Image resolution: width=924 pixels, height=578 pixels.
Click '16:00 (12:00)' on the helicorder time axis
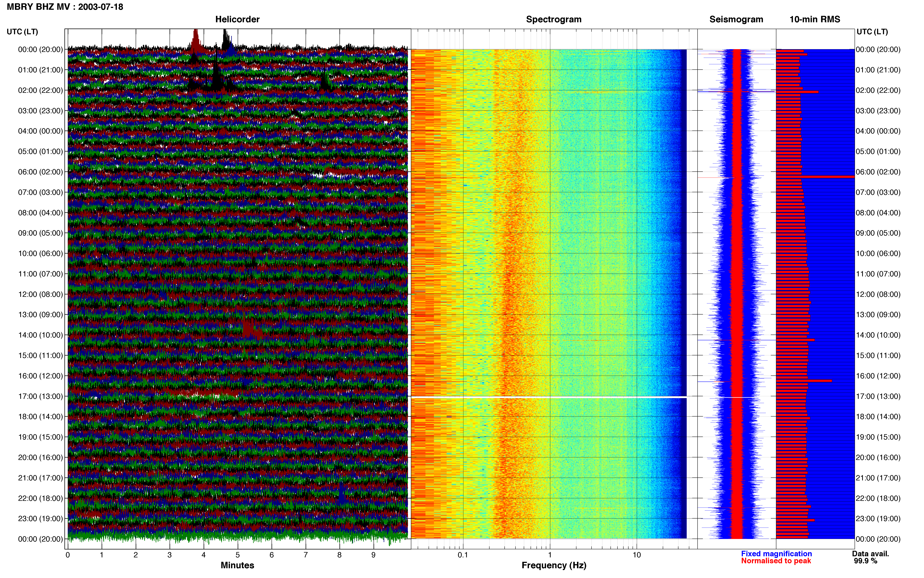[x=41, y=376]
